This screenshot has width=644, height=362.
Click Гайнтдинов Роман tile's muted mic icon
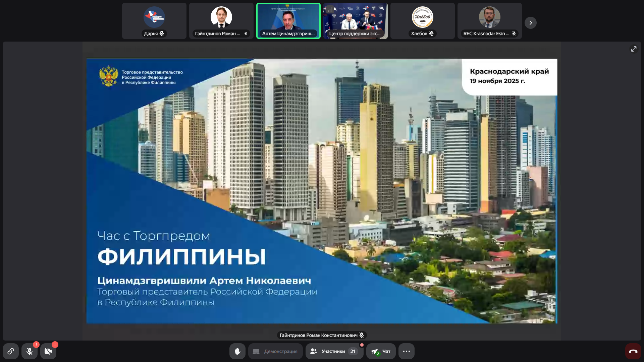click(x=246, y=34)
